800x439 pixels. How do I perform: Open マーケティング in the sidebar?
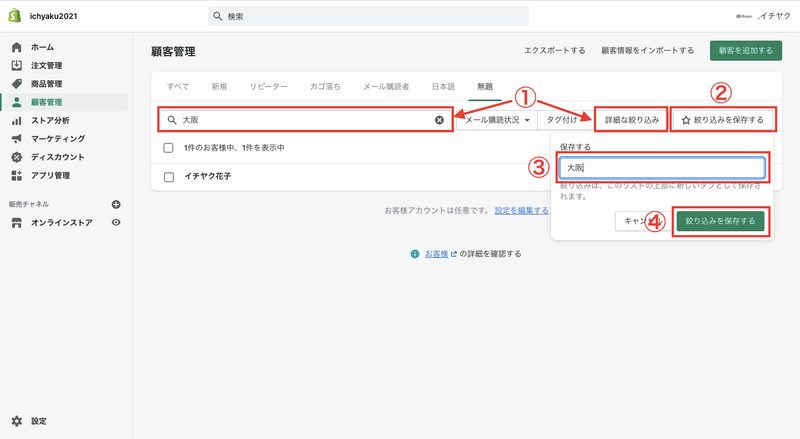58,138
